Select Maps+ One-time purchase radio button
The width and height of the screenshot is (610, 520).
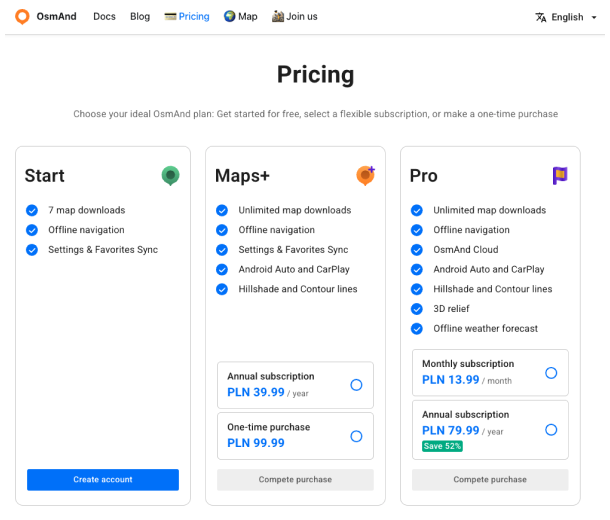[356, 436]
